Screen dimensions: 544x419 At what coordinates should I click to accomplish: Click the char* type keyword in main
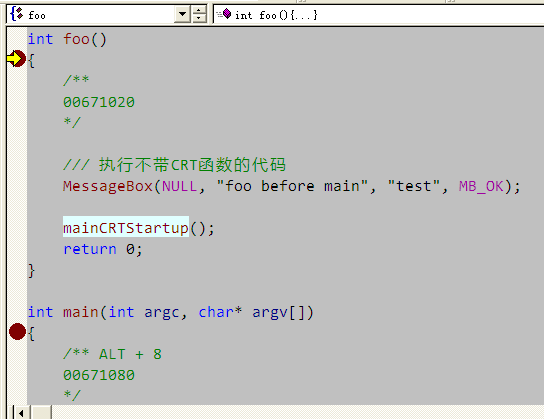click(220, 312)
